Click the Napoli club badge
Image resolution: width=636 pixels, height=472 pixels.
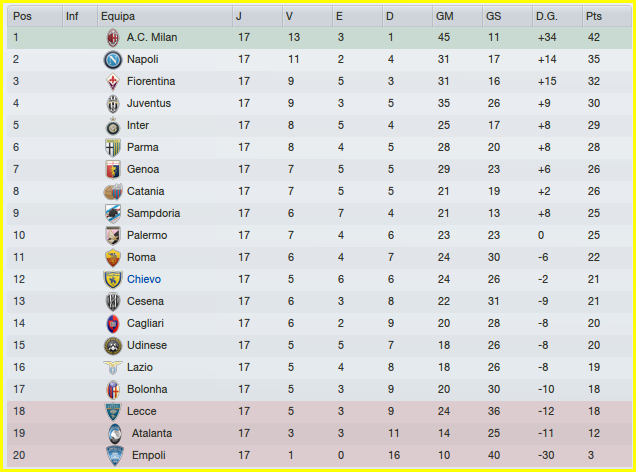[x=112, y=59]
